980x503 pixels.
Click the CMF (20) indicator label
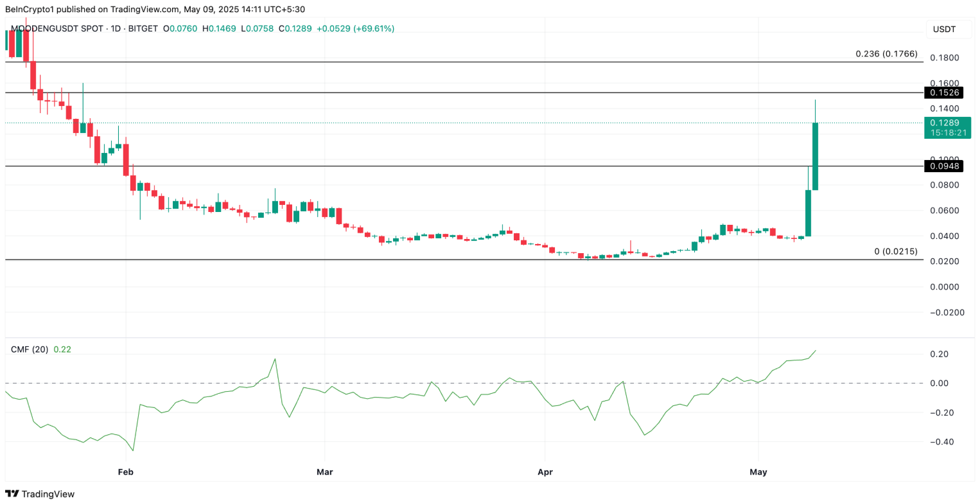[x=28, y=349]
